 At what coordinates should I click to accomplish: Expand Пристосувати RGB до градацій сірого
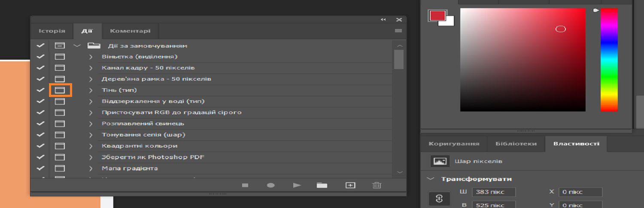click(x=91, y=112)
